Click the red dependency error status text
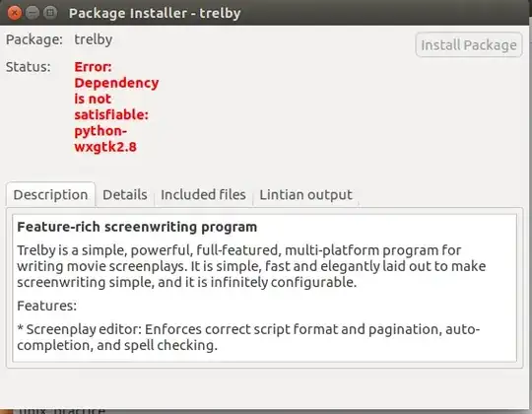 pos(116,106)
